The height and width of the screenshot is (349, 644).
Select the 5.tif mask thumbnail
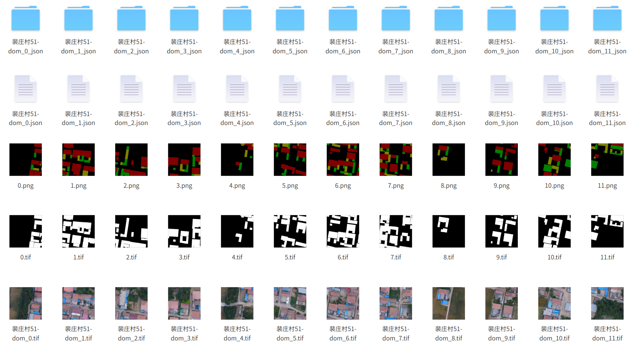(x=290, y=231)
